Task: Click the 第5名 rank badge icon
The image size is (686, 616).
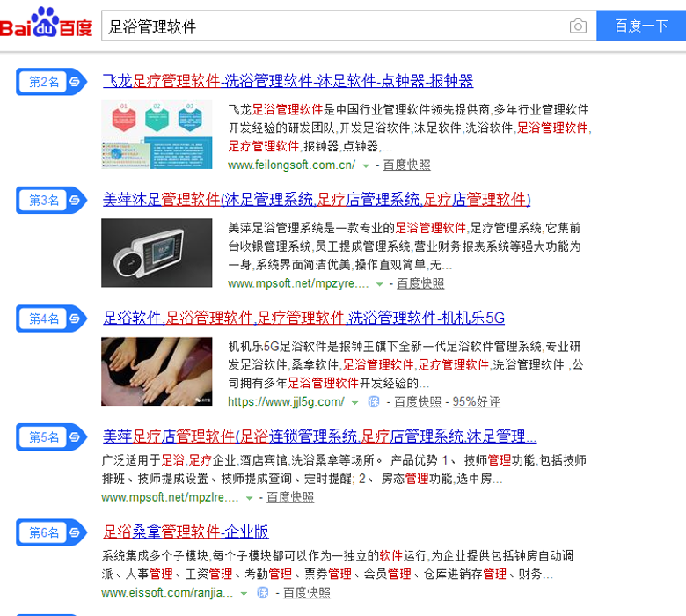Action: pos(52,437)
